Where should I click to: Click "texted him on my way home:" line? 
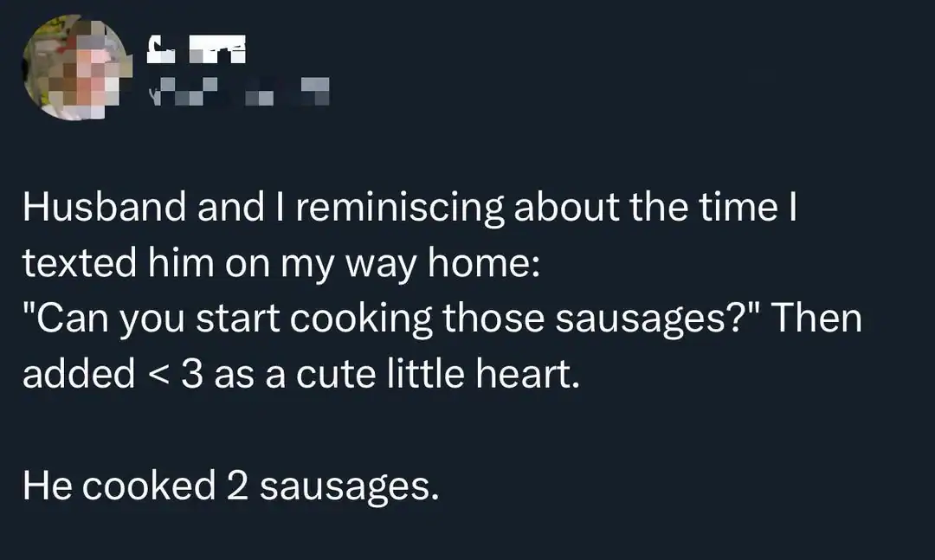281,263
